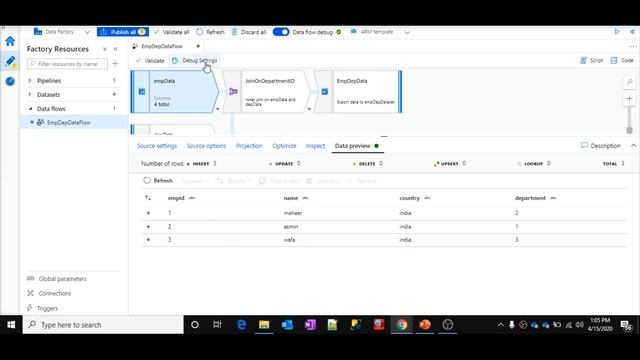Open OneNote from the taskbar

point(310,324)
